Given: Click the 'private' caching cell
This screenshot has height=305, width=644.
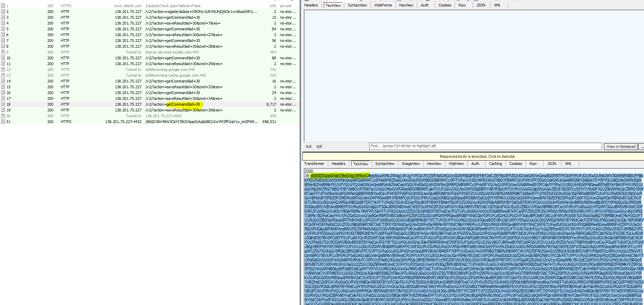Looking at the screenshot, I should click(x=286, y=6).
